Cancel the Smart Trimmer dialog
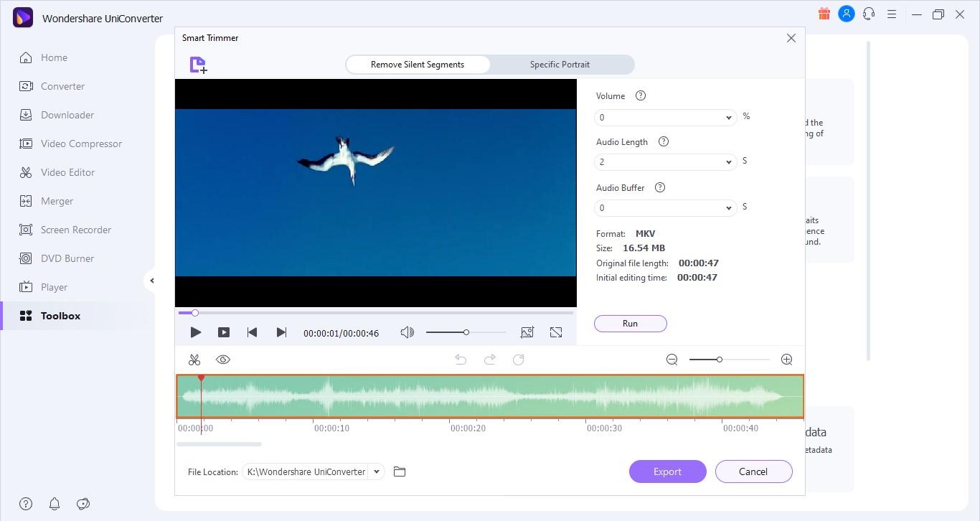The width and height of the screenshot is (980, 521). [753, 471]
